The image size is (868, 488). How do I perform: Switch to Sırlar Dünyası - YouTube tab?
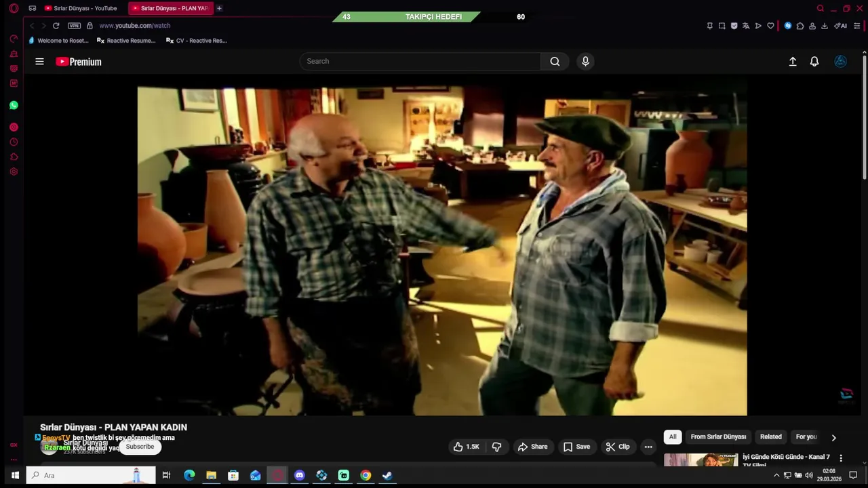click(80, 8)
